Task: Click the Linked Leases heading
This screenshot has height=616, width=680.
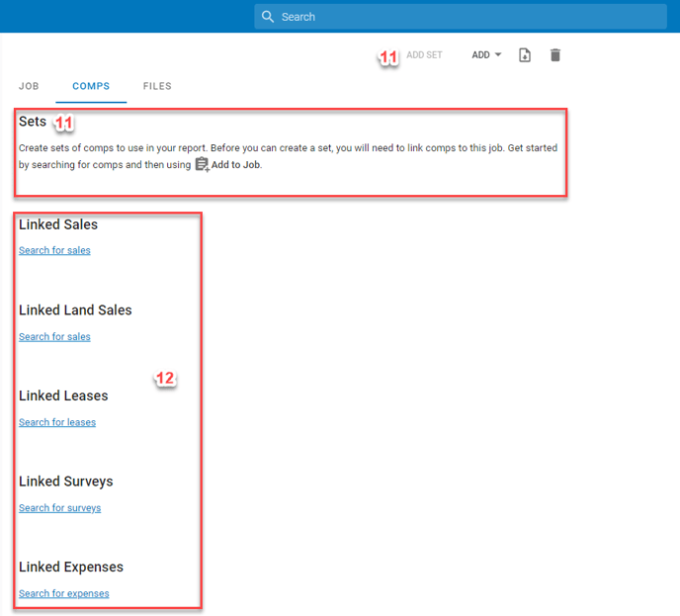Action: point(63,396)
